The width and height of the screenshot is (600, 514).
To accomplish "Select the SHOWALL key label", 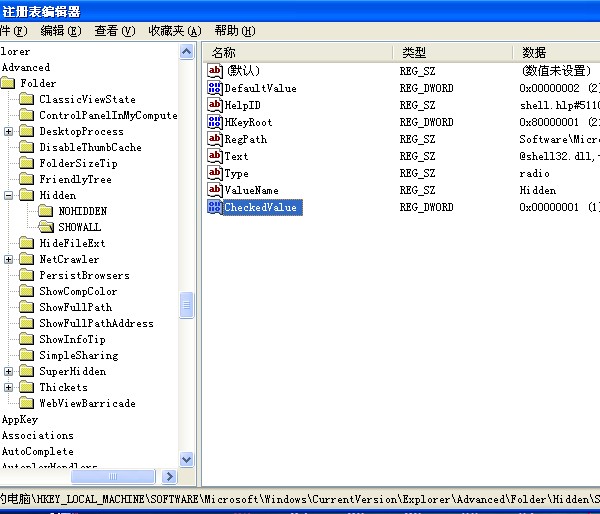I will click(x=80, y=227).
